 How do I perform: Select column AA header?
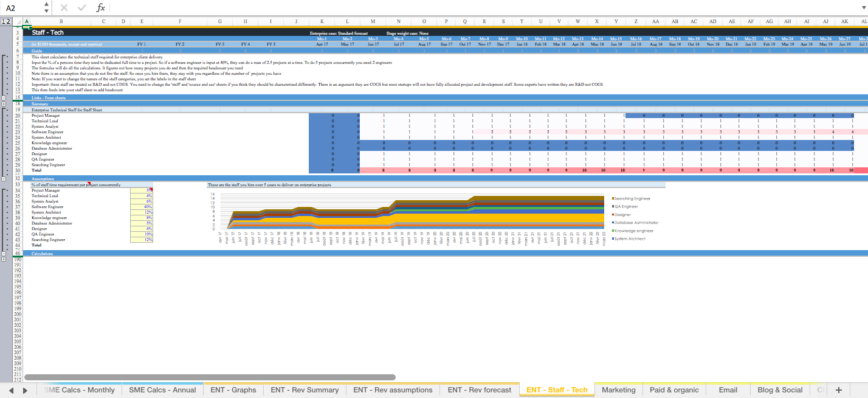pyautogui.click(x=655, y=21)
